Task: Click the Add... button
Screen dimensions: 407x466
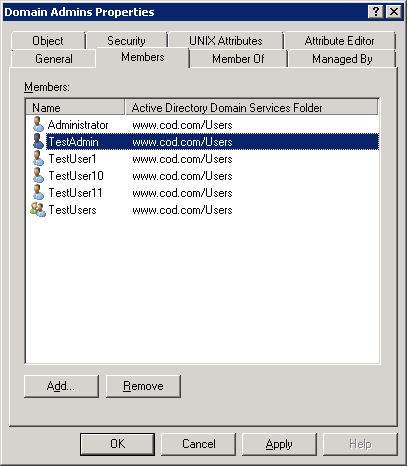Action: click(x=61, y=386)
